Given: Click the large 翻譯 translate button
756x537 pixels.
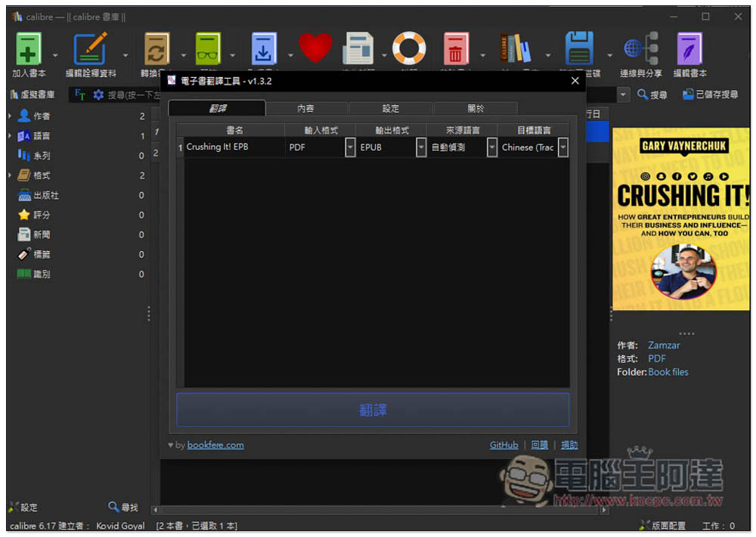Looking at the screenshot, I should click(373, 410).
